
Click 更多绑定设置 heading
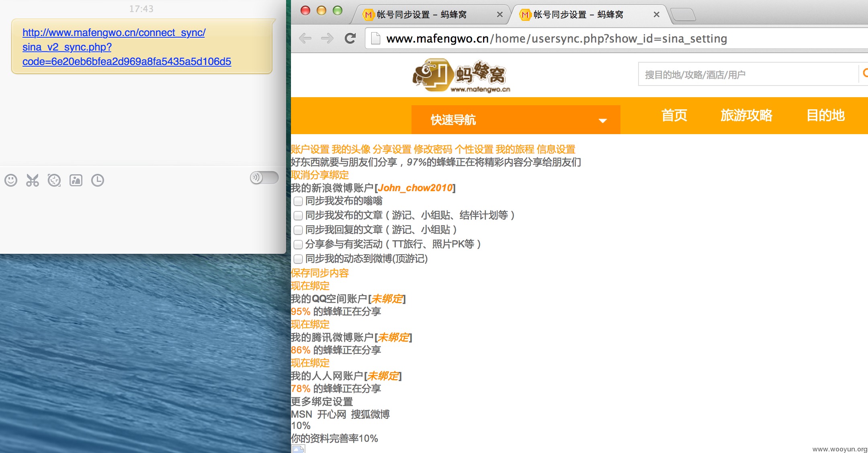pos(322,402)
